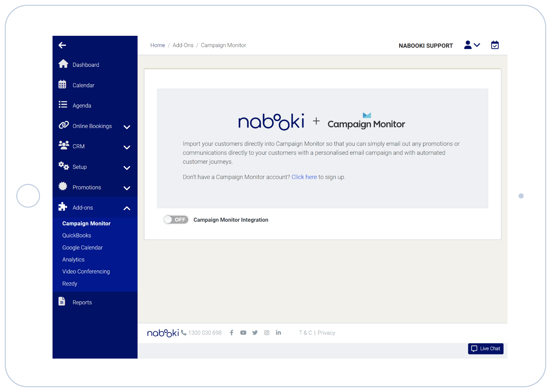Open the calendar check icon in header
The image size is (551, 392).
495,45
